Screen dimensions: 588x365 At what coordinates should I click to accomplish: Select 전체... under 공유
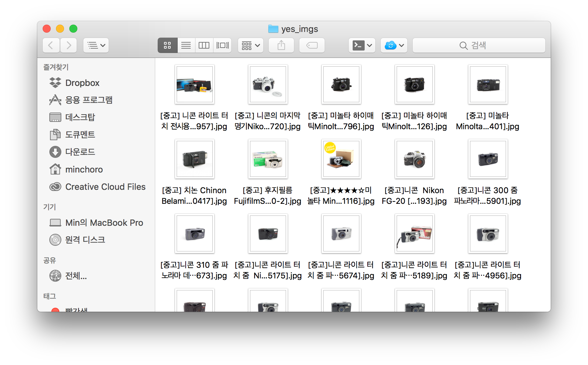[x=96, y=276]
